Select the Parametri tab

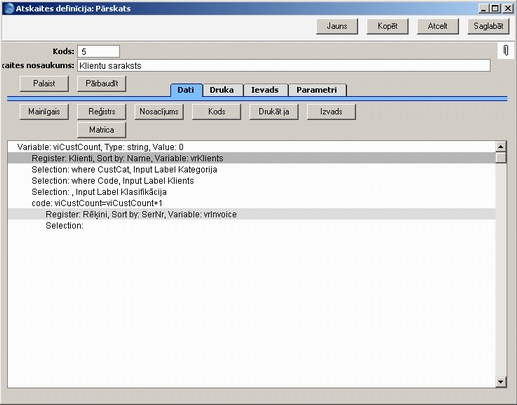317,90
